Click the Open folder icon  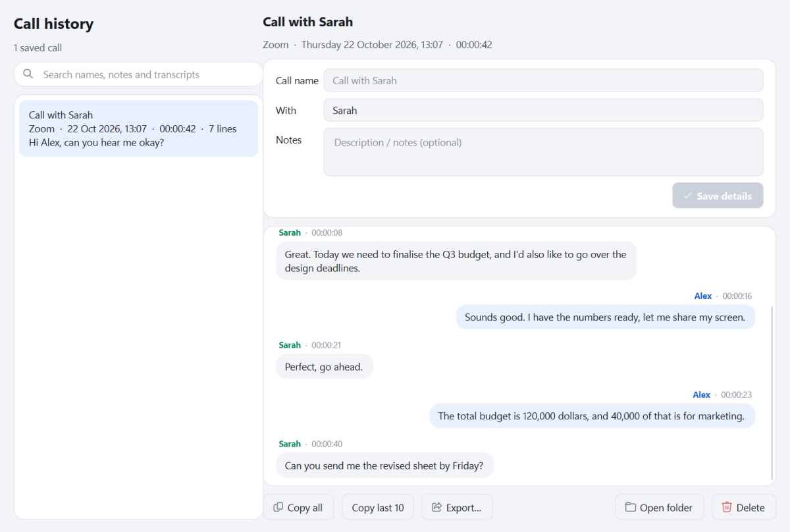click(x=631, y=507)
